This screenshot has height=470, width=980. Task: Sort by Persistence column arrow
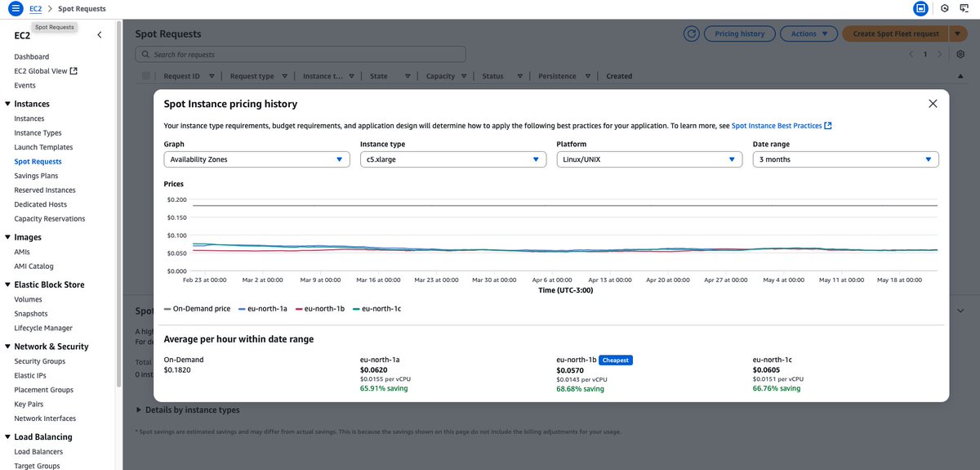click(x=586, y=76)
